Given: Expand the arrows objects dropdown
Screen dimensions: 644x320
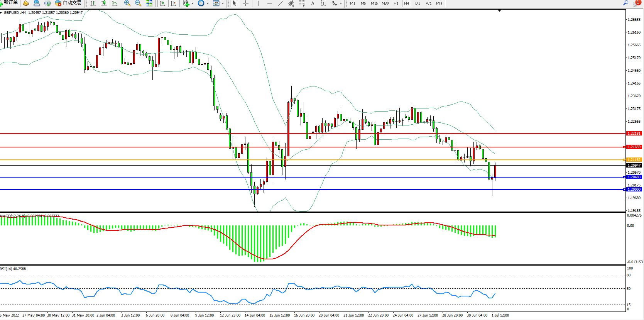Looking at the screenshot, I should 341,3.
